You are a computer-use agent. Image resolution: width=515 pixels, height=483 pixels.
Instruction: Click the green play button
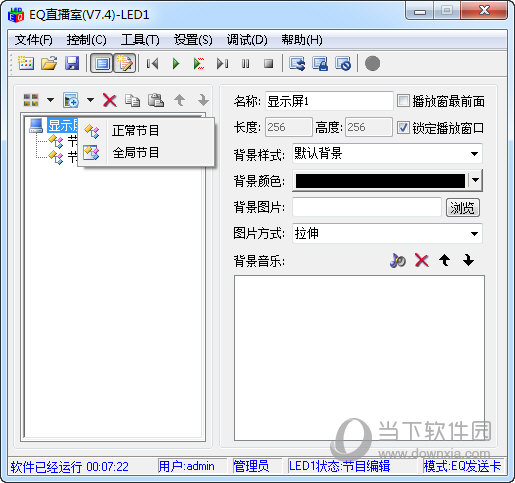tap(176, 63)
